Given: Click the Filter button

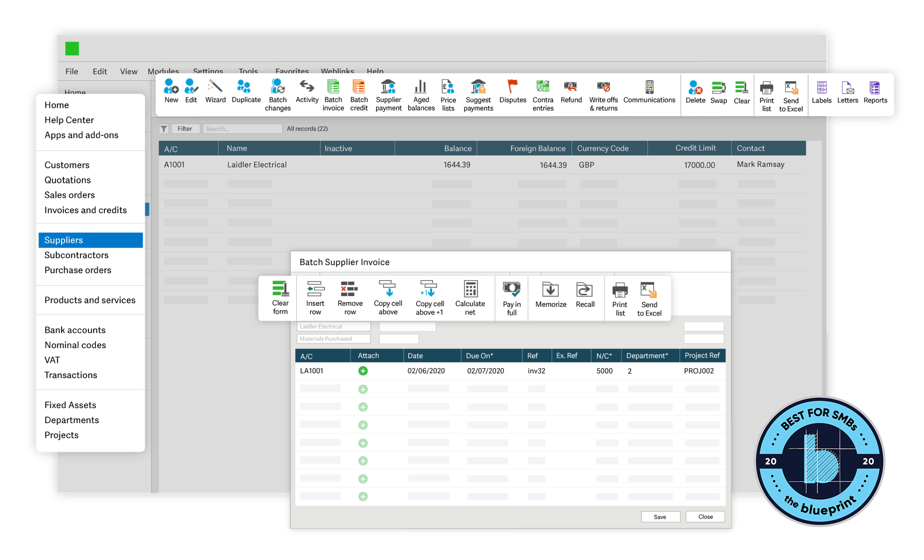Looking at the screenshot, I should pyautogui.click(x=185, y=128).
